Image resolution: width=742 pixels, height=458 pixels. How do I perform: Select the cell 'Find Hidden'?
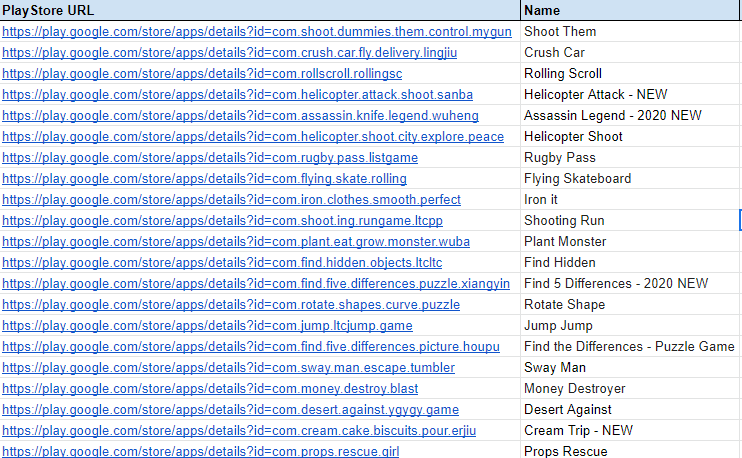[629, 263]
